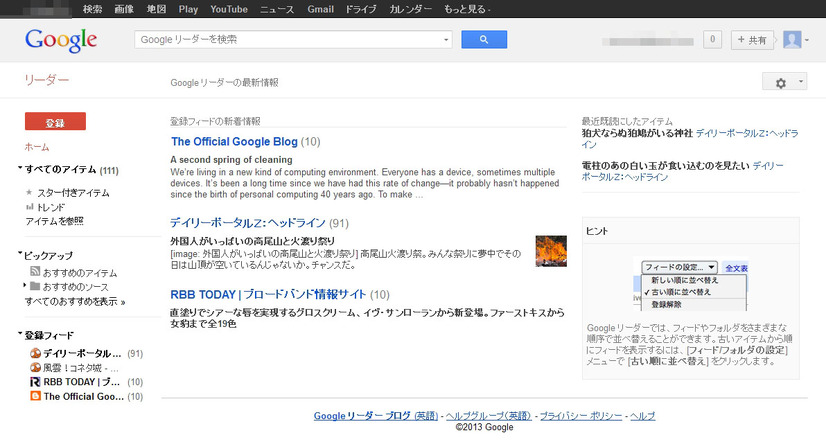Open ニュース in the top bar
Viewport: 826px width, 442px height.
[x=277, y=9]
